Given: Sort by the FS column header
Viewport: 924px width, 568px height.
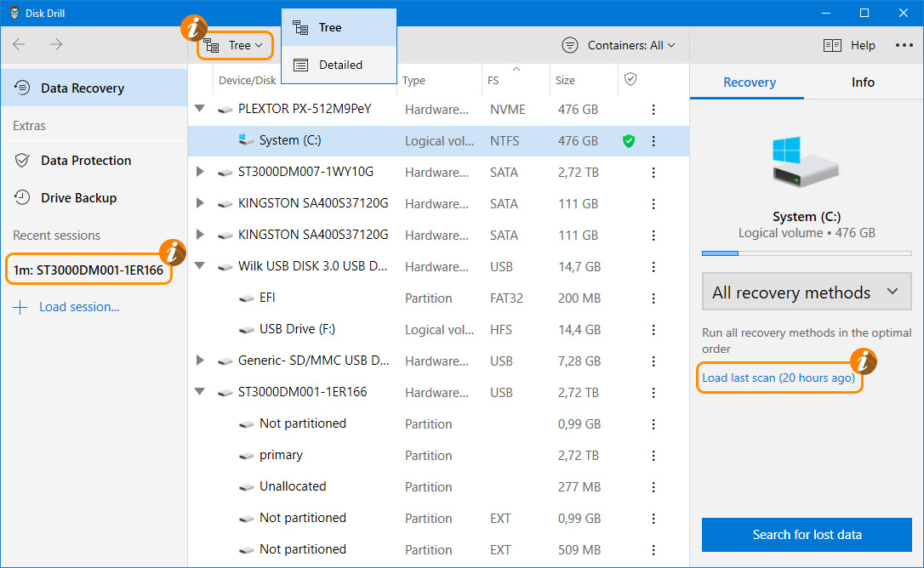Looking at the screenshot, I should tap(493, 80).
